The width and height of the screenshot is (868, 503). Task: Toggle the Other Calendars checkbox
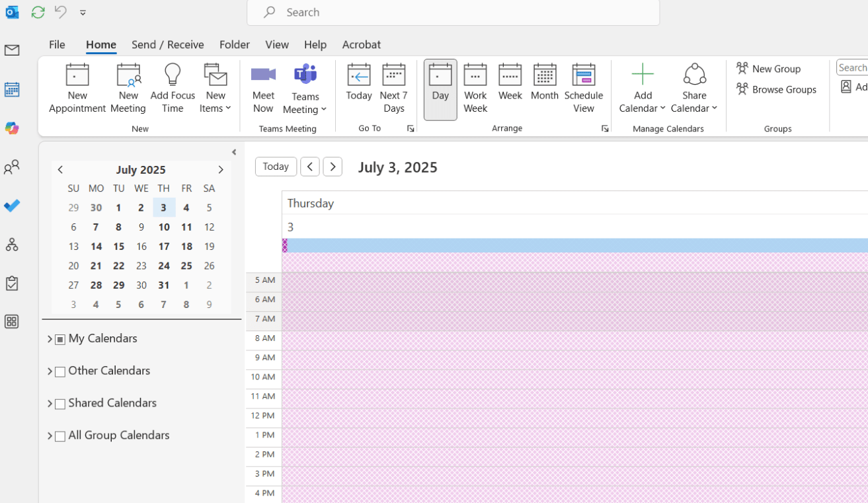[x=60, y=372]
